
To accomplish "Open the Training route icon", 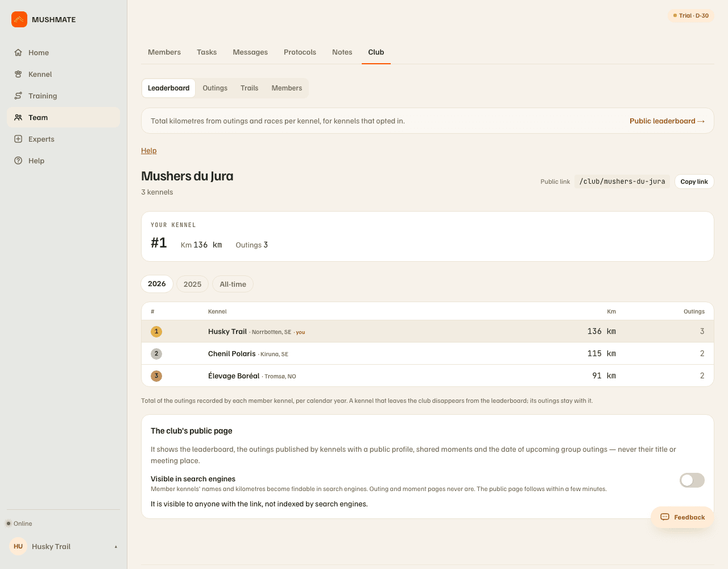I will point(18,96).
